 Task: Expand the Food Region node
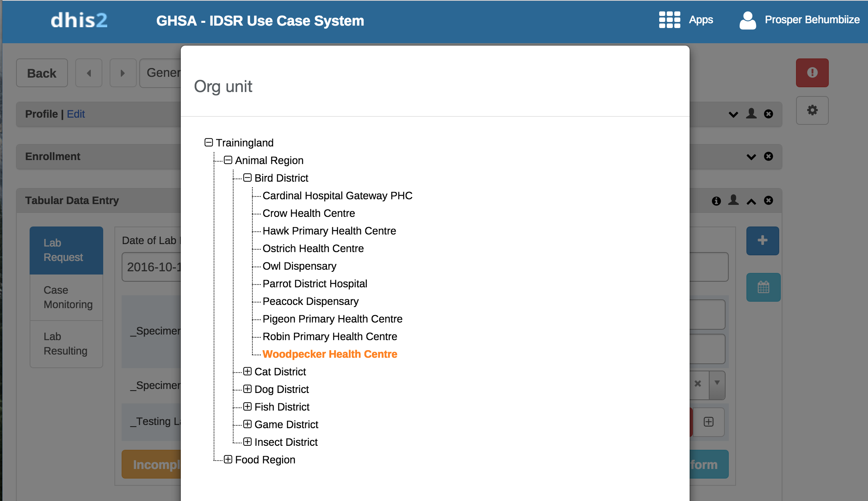pos(228,459)
